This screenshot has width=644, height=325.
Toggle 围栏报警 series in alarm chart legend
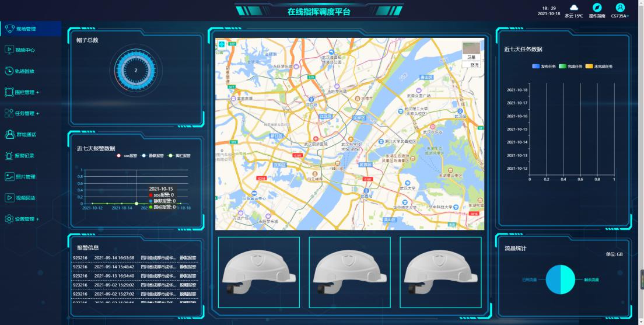(180, 156)
